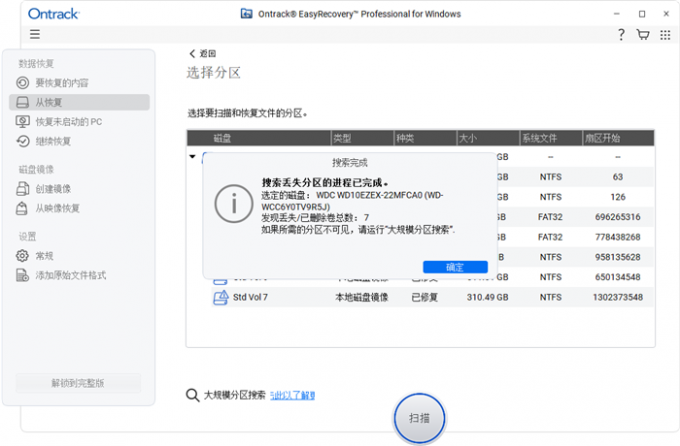Start the 扫描 scan button
Viewport: 680px width, 446px height.
pos(419,418)
